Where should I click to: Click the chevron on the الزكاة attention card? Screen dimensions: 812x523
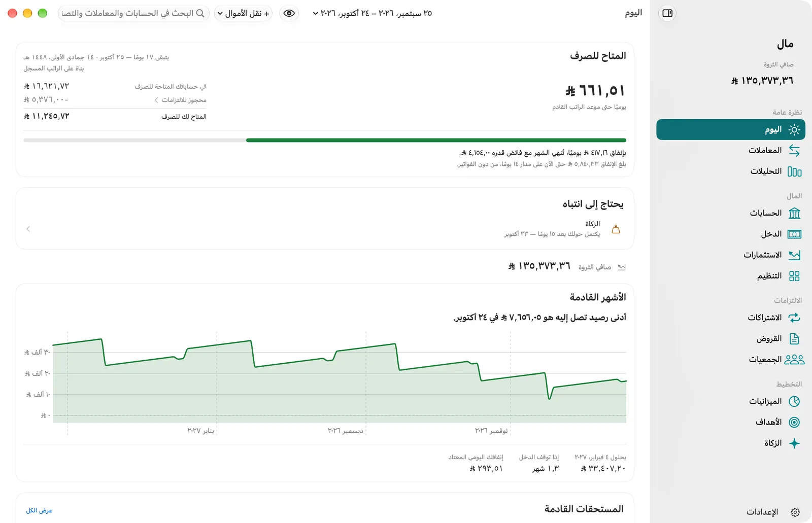[28, 229]
